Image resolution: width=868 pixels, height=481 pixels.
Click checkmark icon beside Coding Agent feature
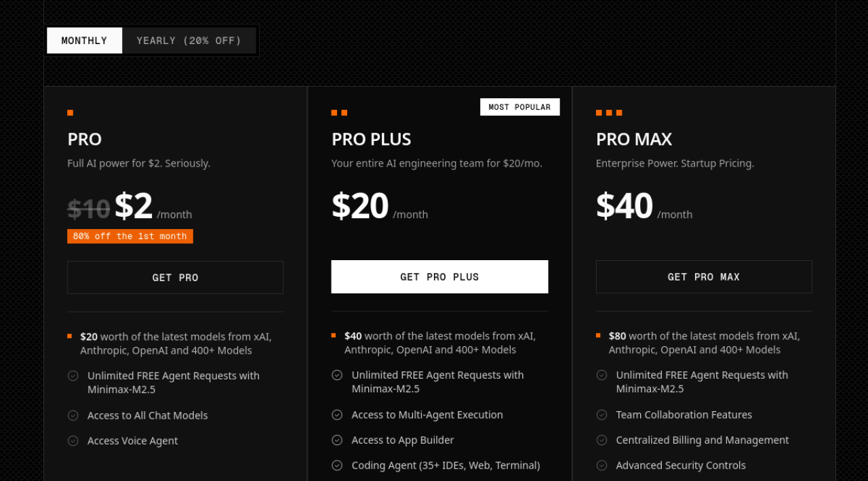tap(337, 465)
